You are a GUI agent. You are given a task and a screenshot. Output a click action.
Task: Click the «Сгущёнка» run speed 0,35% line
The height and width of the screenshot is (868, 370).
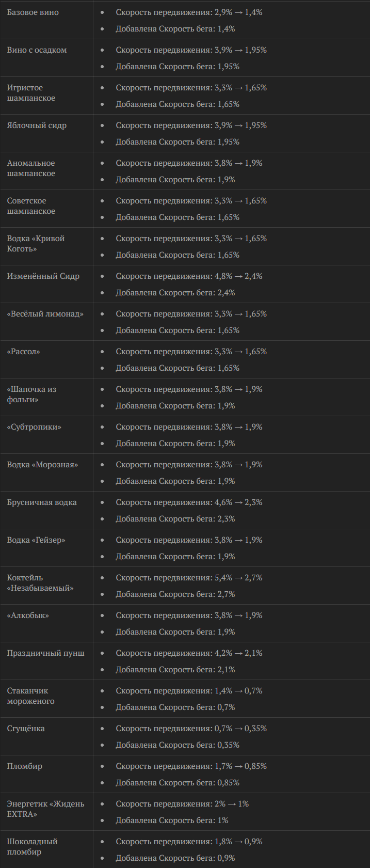(x=178, y=745)
